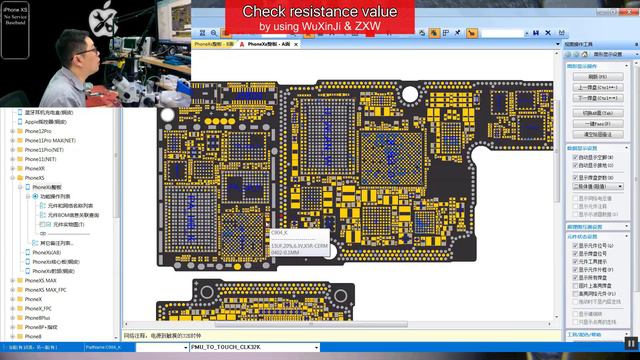Click the home icon in right panel header
The width and height of the screenshot is (640, 360).
click(585, 54)
